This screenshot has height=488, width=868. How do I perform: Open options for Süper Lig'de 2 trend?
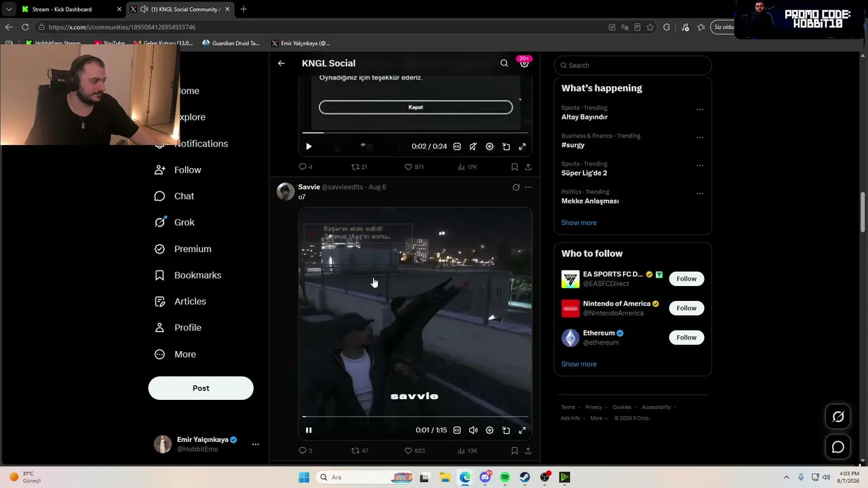700,165
